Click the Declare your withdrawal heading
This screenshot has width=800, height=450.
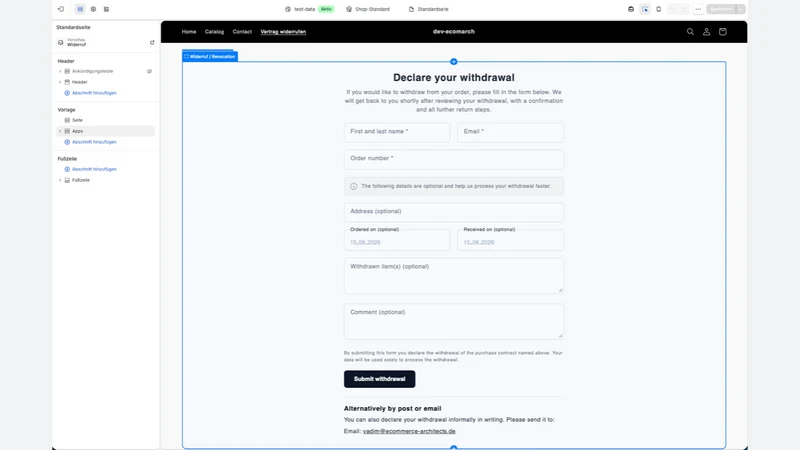tap(454, 78)
